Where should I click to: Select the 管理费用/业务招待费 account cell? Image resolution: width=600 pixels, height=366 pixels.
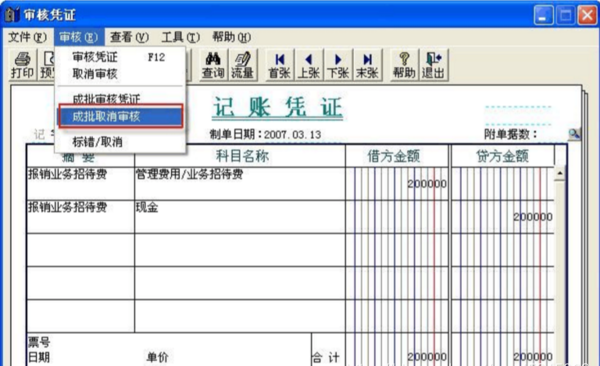240,183
